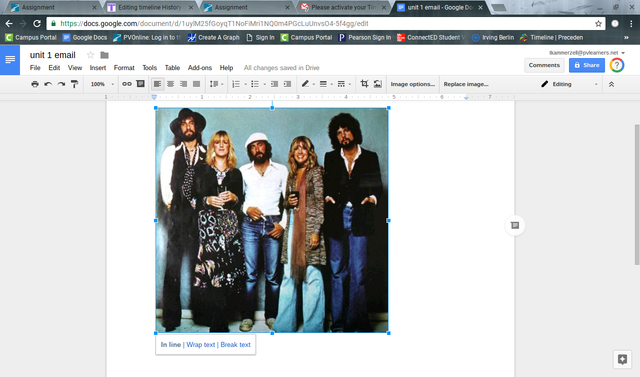This screenshot has width=640, height=377.
Task: Move document using the folder icon
Action: click(104, 55)
